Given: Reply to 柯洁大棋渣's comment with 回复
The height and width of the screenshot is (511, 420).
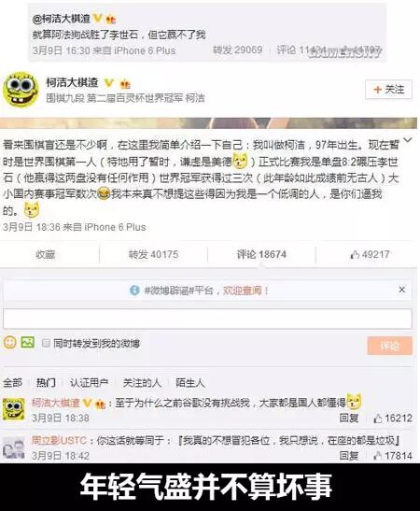Looking at the screenshot, I should 349,418.
